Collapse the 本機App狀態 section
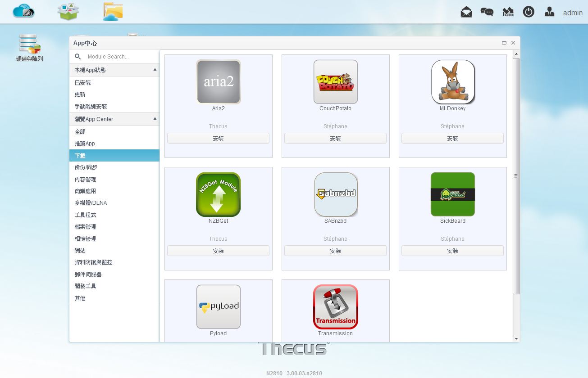588x378 pixels. coord(155,70)
